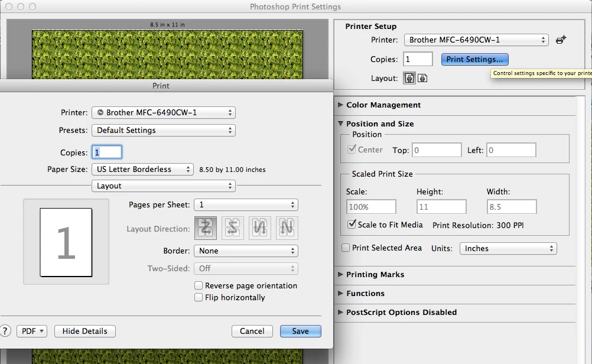Open Two-Sided dropdown
This screenshot has width=592, height=364.
click(x=246, y=268)
